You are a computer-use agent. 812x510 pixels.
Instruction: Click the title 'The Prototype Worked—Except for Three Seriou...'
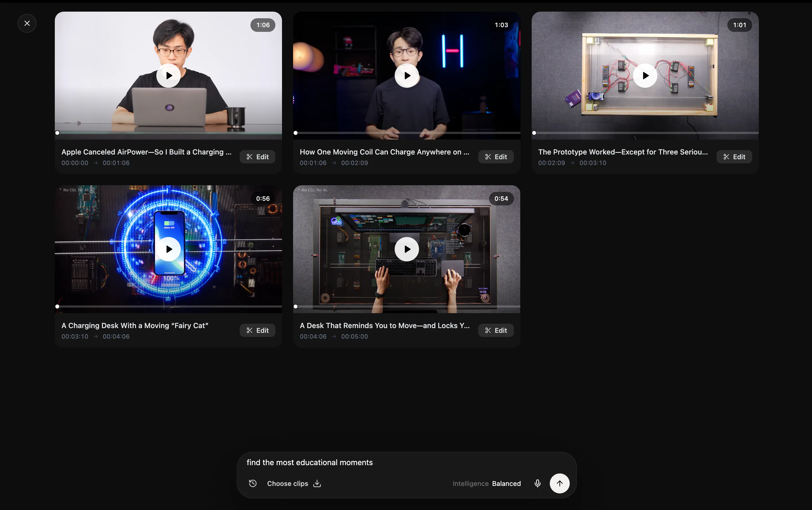coord(623,152)
